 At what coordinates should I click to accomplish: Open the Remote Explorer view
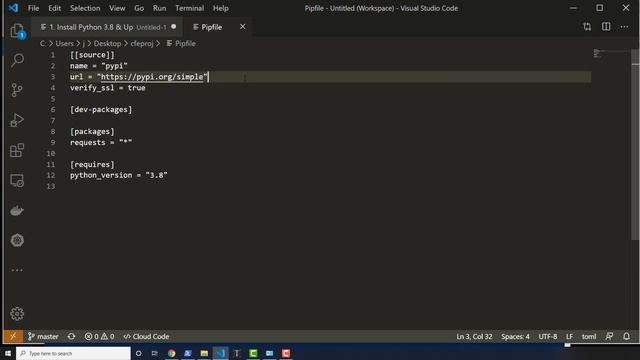17,180
